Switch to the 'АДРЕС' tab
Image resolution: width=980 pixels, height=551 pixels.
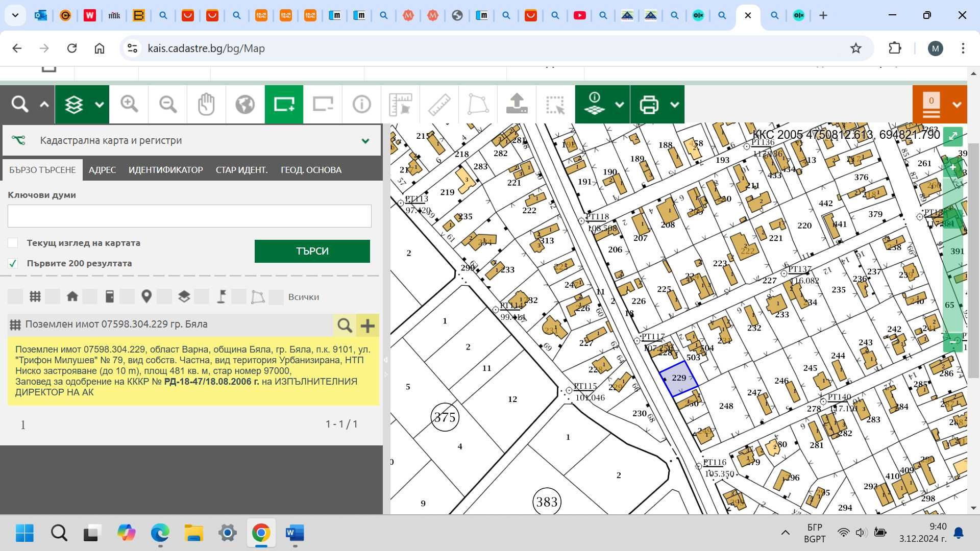(102, 170)
